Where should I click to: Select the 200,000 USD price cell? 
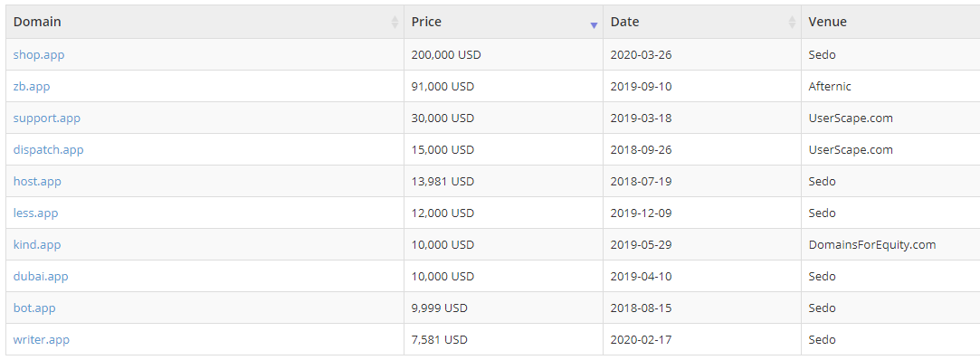click(504, 55)
